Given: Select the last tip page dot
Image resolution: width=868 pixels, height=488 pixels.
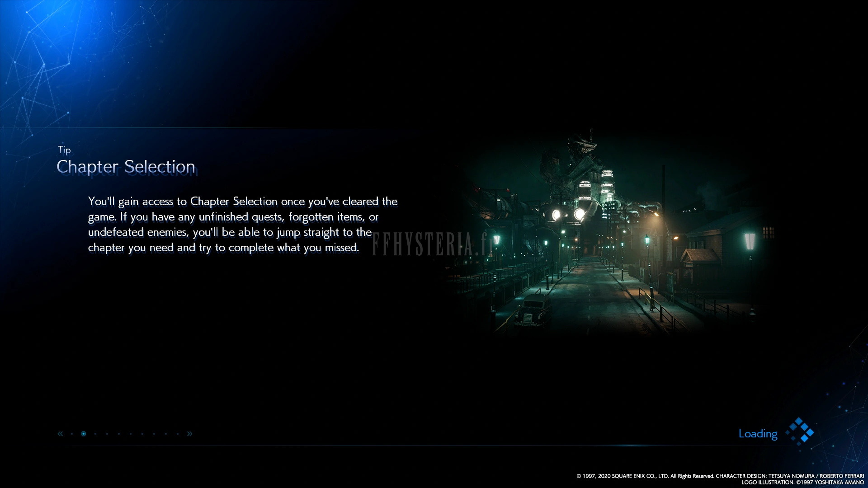Looking at the screenshot, I should point(178,434).
